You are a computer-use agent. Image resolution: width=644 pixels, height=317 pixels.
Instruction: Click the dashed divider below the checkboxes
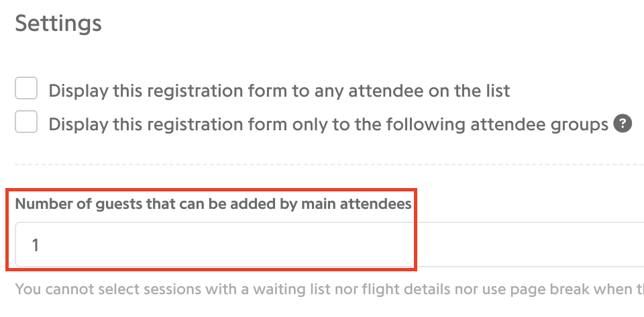(x=329, y=165)
